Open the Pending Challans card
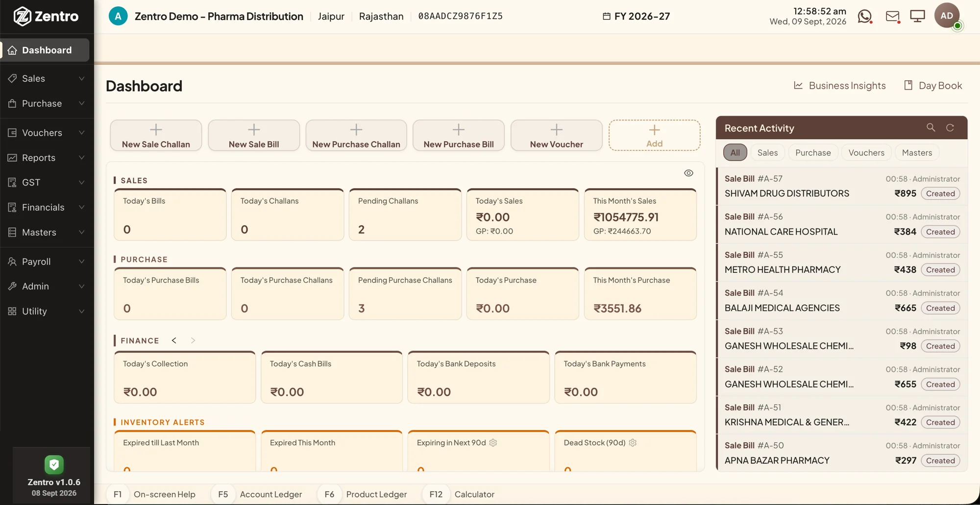Image resolution: width=980 pixels, height=505 pixels. [x=405, y=215]
